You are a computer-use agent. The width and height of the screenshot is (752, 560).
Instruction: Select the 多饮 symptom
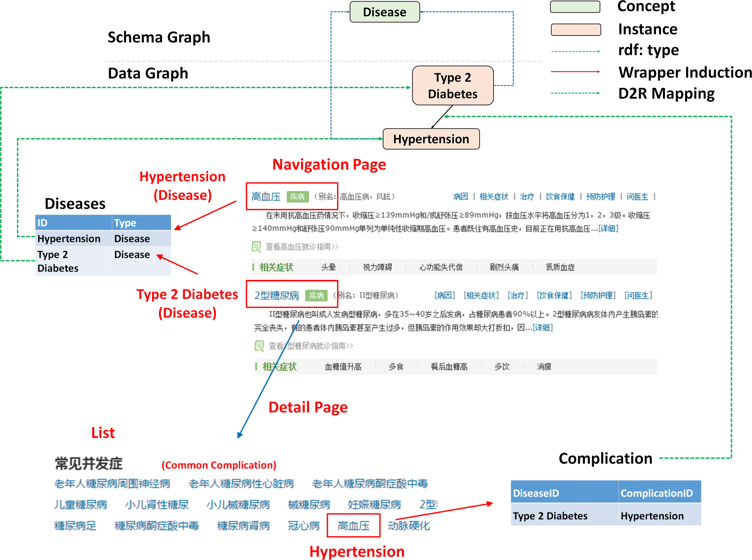coord(502,366)
